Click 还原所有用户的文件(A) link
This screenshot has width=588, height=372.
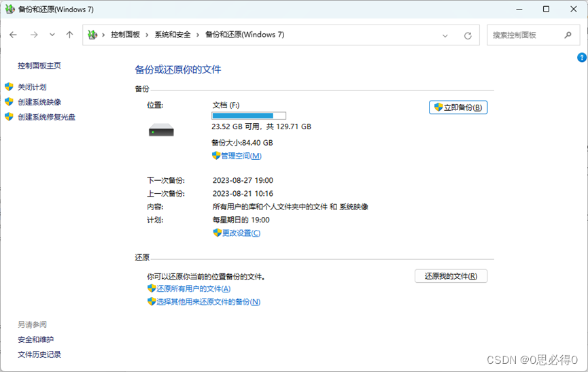[194, 289]
